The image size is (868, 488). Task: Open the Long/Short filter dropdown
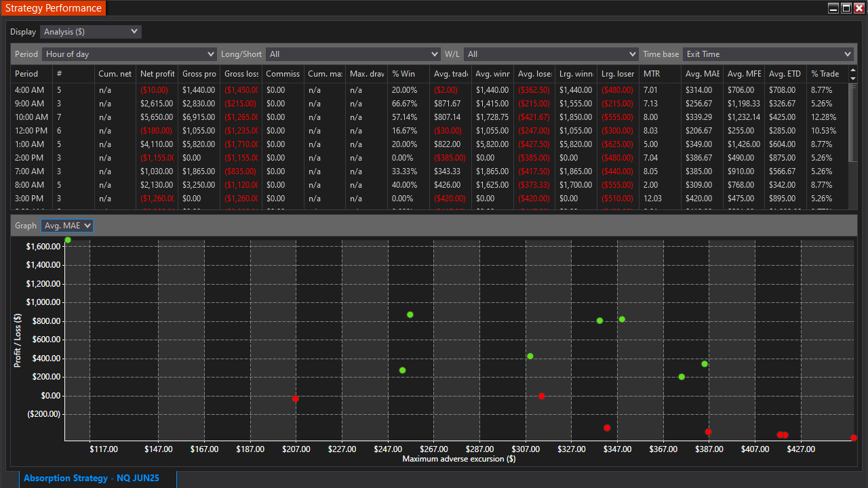pyautogui.click(x=353, y=54)
